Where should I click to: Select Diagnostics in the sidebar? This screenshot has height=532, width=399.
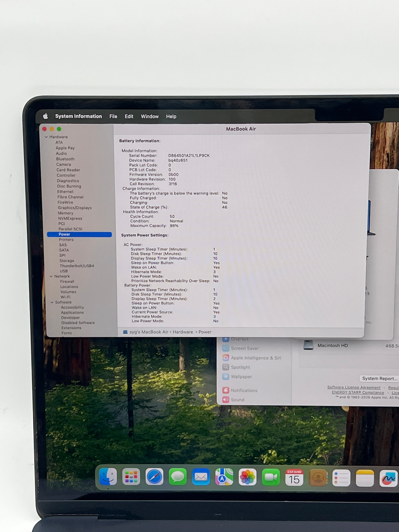pyautogui.click(x=68, y=181)
